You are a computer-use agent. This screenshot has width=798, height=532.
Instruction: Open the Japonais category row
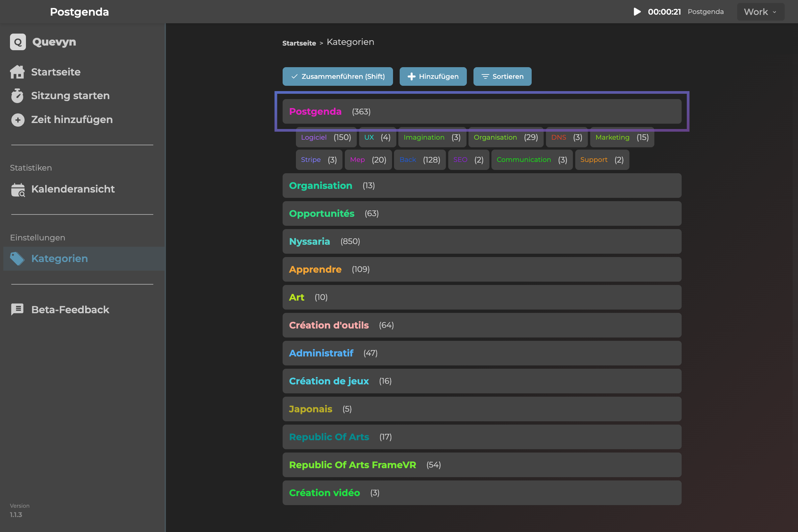click(x=482, y=409)
